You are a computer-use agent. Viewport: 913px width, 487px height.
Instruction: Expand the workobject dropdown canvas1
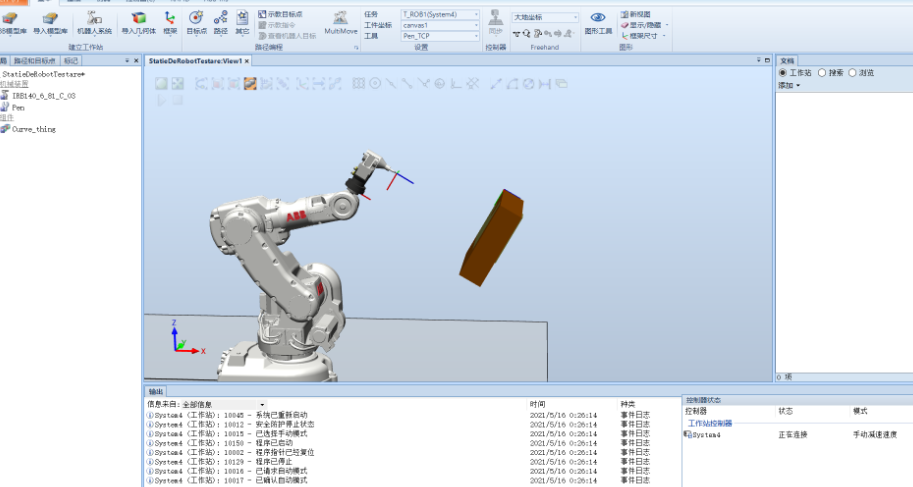(439, 25)
